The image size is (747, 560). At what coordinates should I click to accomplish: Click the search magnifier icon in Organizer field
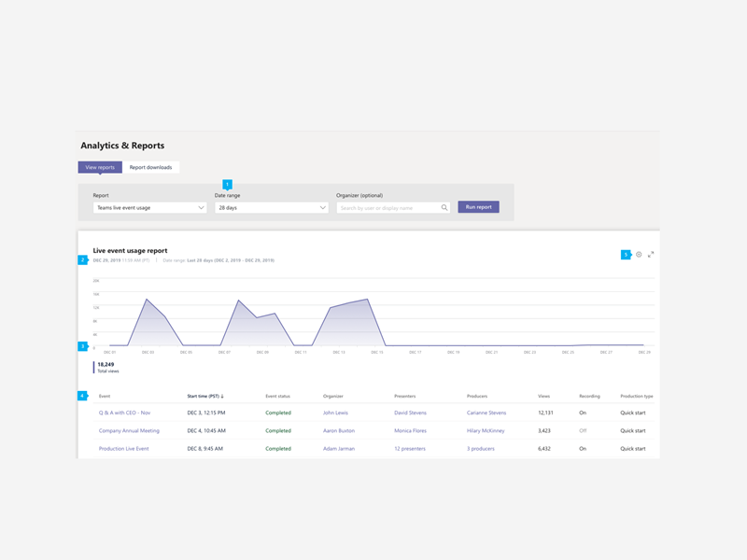[444, 208]
